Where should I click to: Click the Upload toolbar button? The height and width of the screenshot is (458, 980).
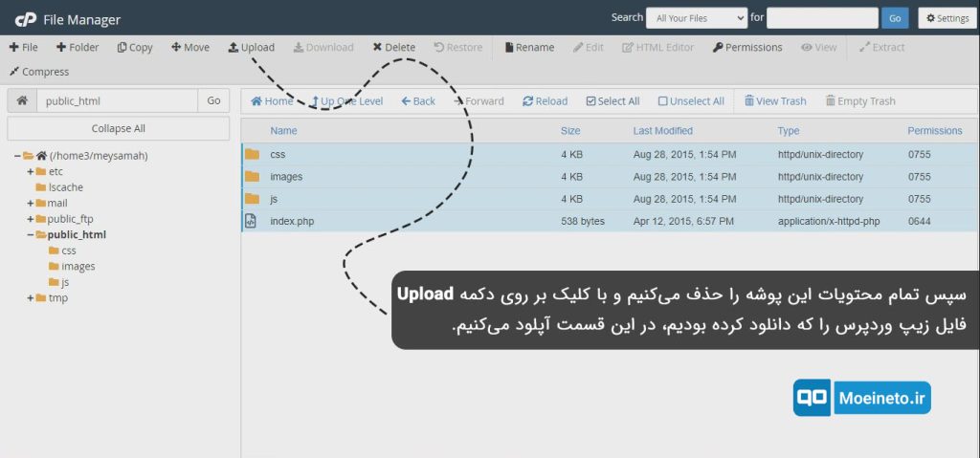tap(252, 48)
